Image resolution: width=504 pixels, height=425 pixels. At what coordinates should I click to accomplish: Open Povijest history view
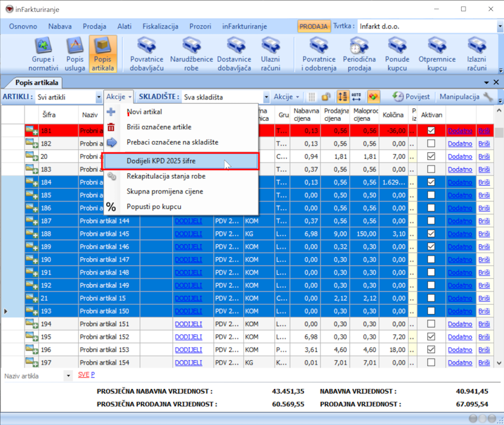point(411,97)
